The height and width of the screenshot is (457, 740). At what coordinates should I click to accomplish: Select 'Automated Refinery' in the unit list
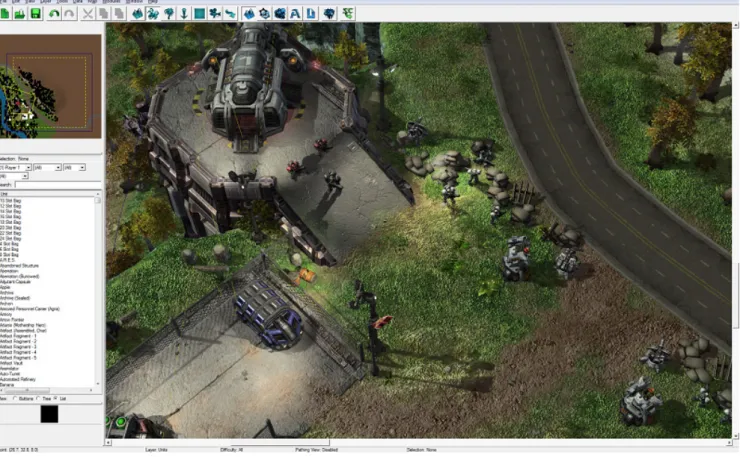pyautogui.click(x=17, y=380)
